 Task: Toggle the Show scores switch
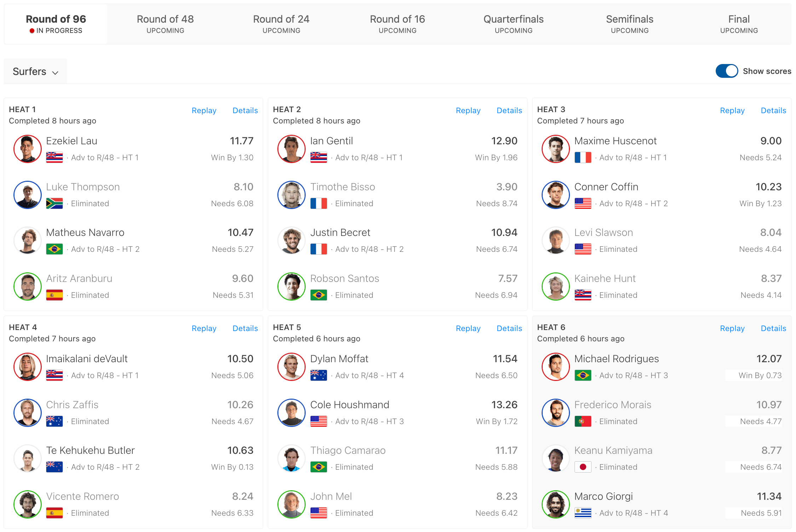[x=727, y=71]
